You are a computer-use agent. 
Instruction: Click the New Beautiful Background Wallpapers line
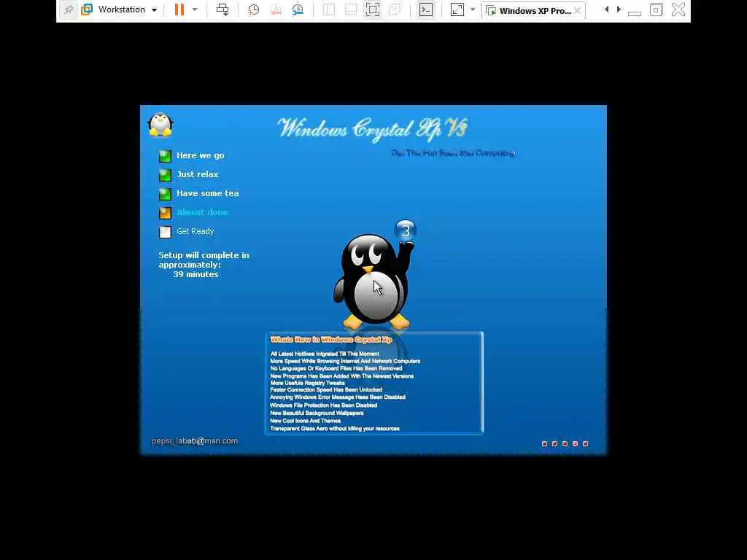point(317,413)
